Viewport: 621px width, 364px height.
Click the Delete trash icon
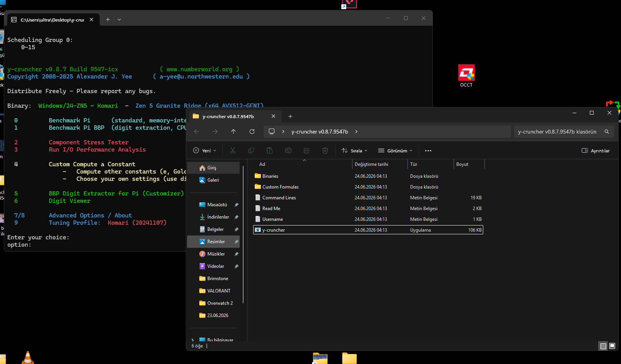click(x=325, y=150)
